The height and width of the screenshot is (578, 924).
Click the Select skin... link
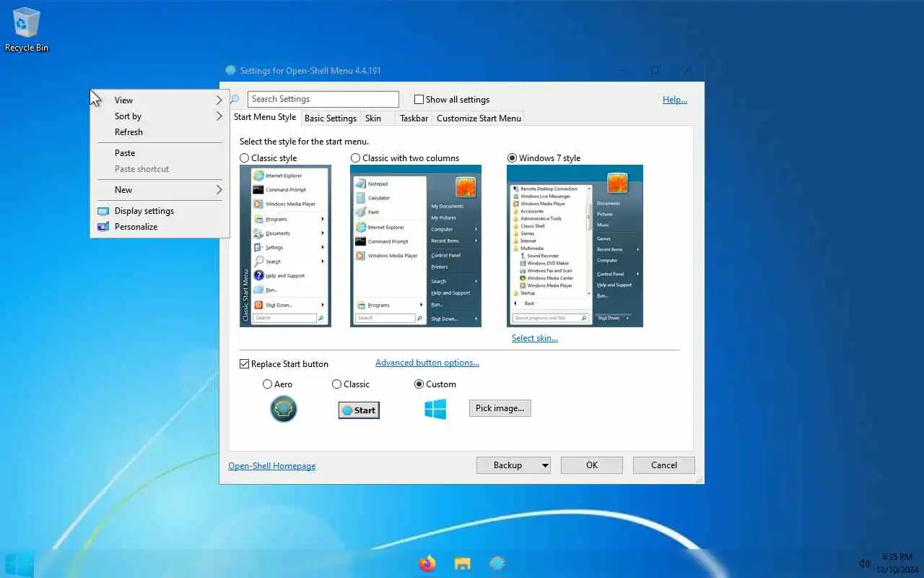click(535, 338)
